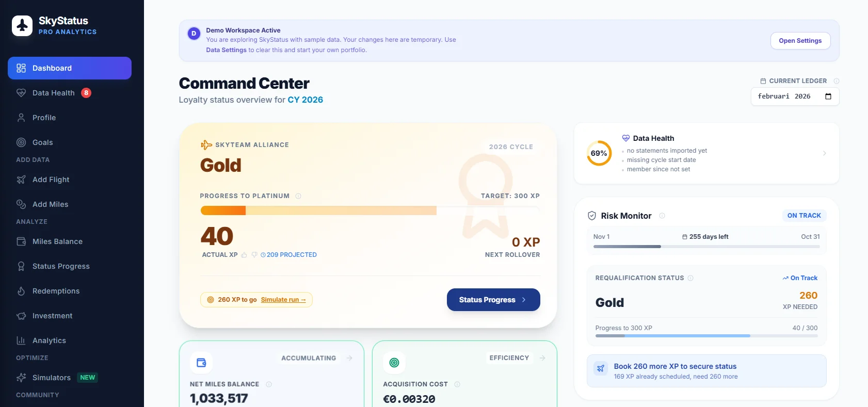The width and height of the screenshot is (868, 407).
Task: Select the Add Flight plane icon
Action: coord(21,180)
